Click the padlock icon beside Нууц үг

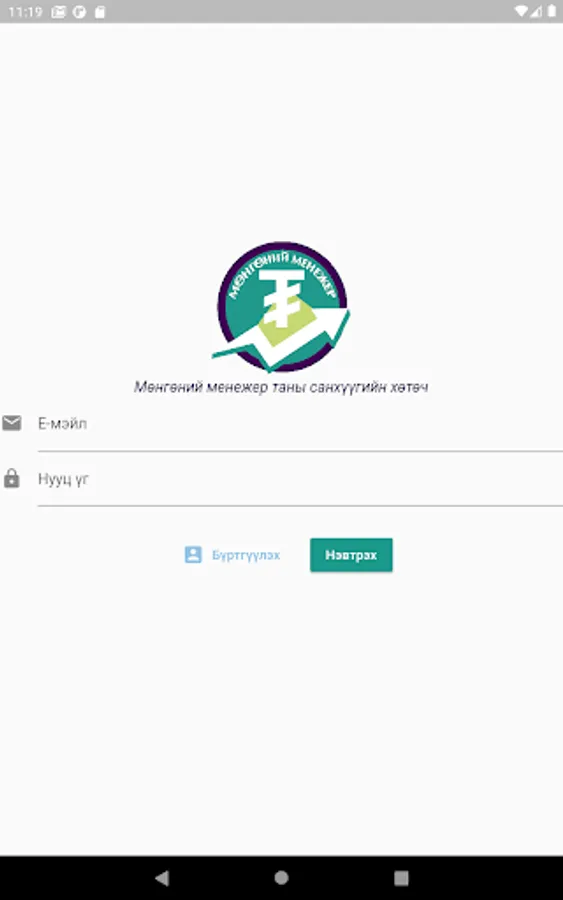tap(11, 478)
